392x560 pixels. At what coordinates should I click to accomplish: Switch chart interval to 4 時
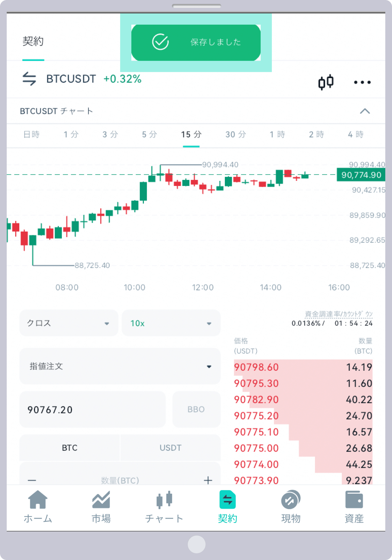click(x=356, y=134)
